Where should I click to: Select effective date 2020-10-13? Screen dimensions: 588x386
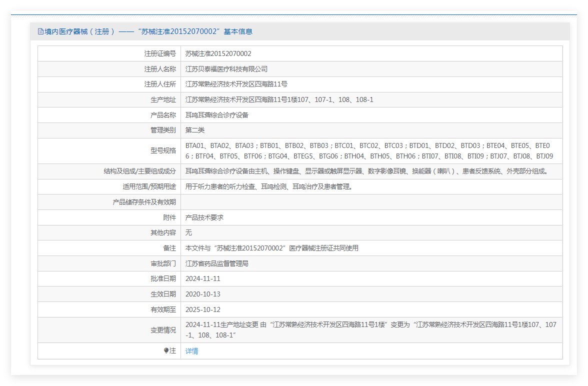(203, 293)
